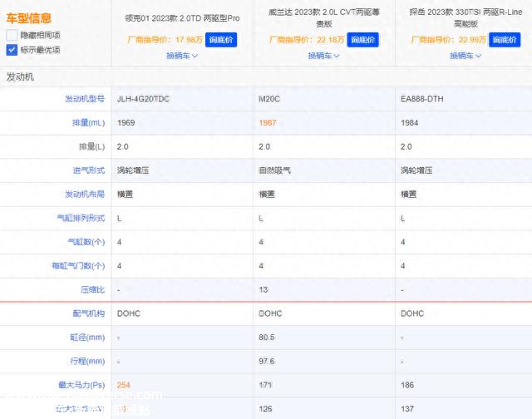Viewport: 532px width, 419px height.
Task: Select 厂商指导价 22.99万 price text
Action: pos(449,40)
